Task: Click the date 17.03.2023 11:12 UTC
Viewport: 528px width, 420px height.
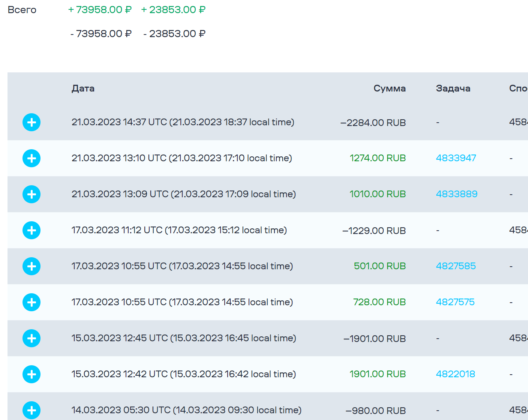Action: pos(117,230)
